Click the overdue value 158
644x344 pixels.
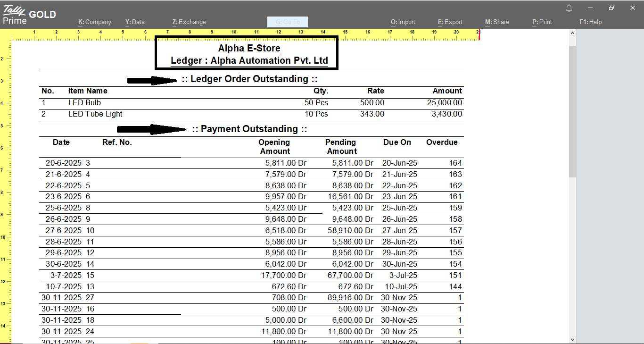click(455, 219)
